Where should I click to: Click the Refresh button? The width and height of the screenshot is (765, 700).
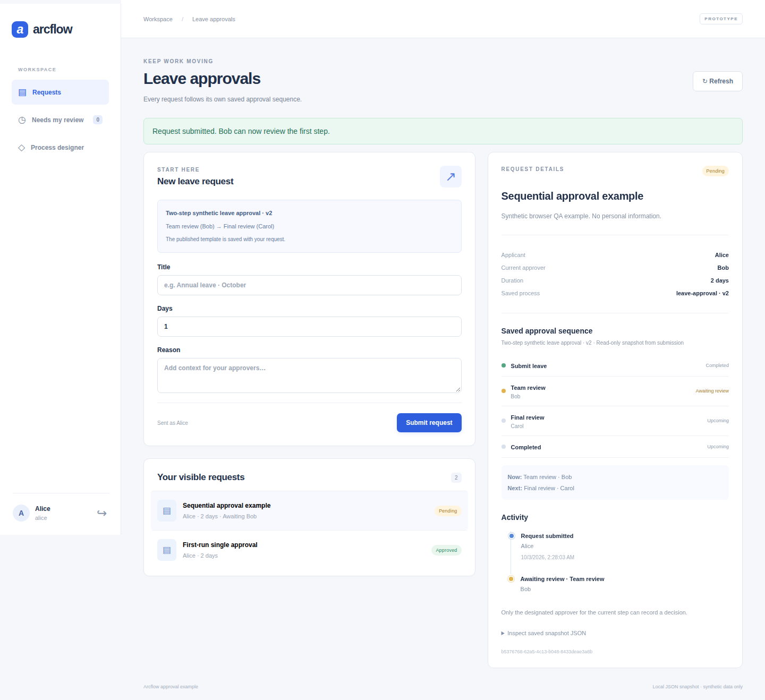tap(717, 81)
